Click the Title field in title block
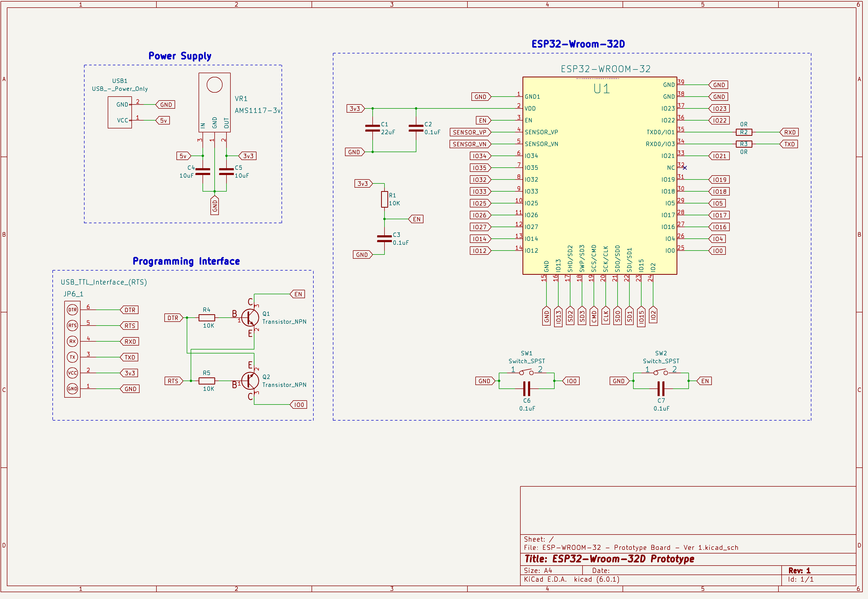 (x=609, y=559)
